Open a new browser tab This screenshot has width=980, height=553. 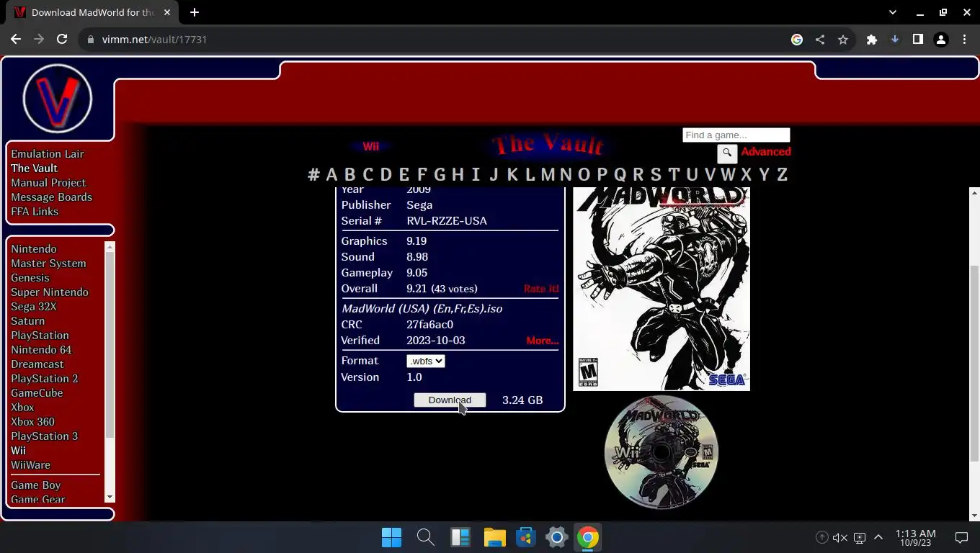click(x=195, y=12)
